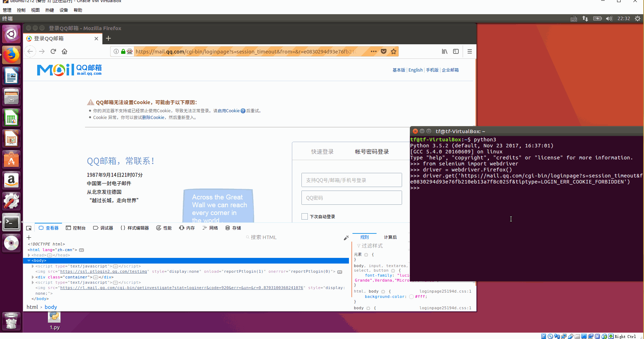
Task: Grab a color with the devtools eyedropper
Action: (x=346, y=238)
